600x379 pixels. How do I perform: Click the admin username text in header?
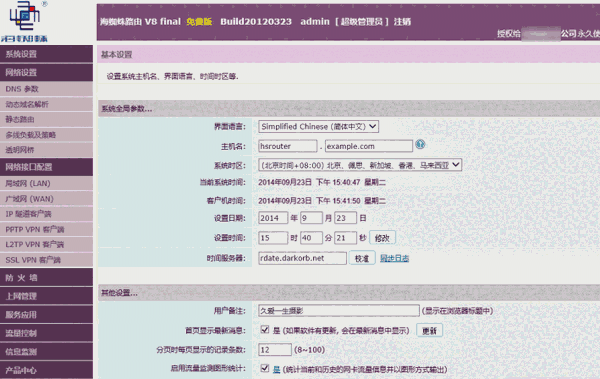point(315,21)
